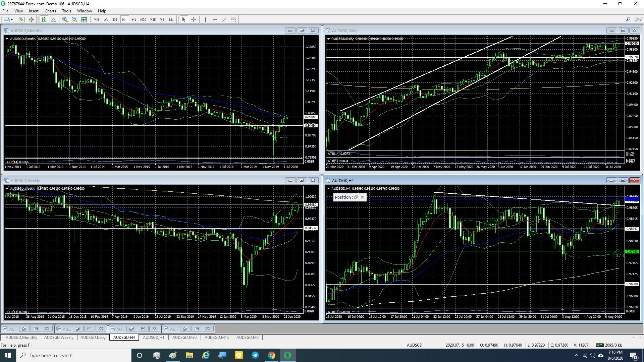Open the Window menu
This screenshot has width=644, height=362.
(x=85, y=11)
